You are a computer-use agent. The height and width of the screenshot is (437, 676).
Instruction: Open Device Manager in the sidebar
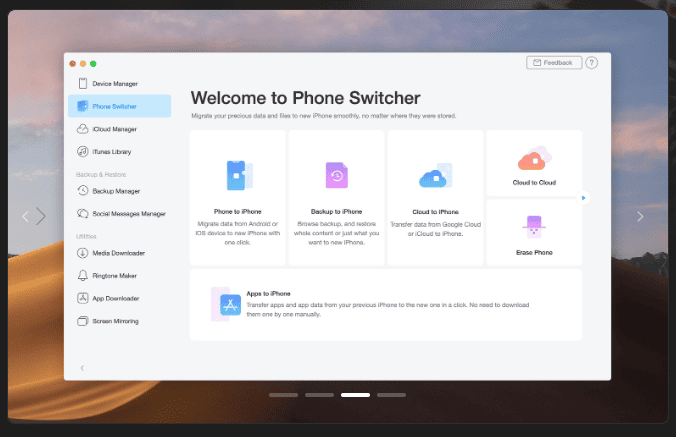tap(119, 84)
